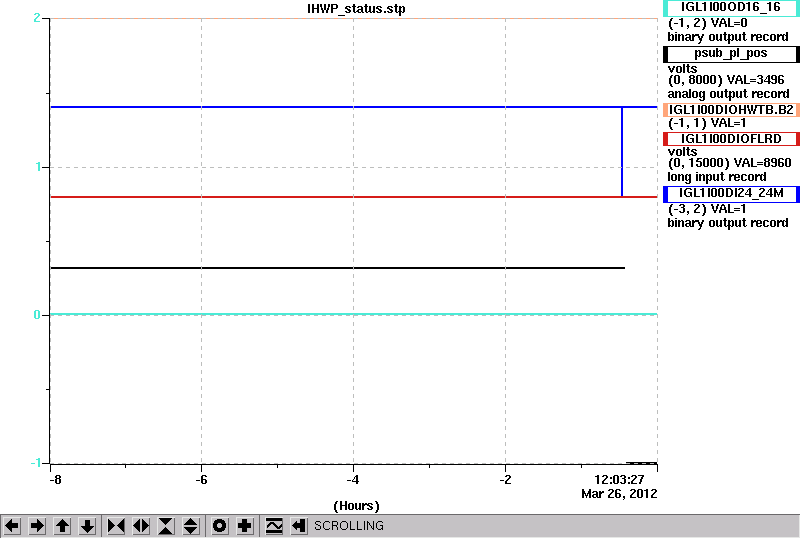Click the analog output record label
This screenshot has height=538, width=800.
click(x=728, y=94)
